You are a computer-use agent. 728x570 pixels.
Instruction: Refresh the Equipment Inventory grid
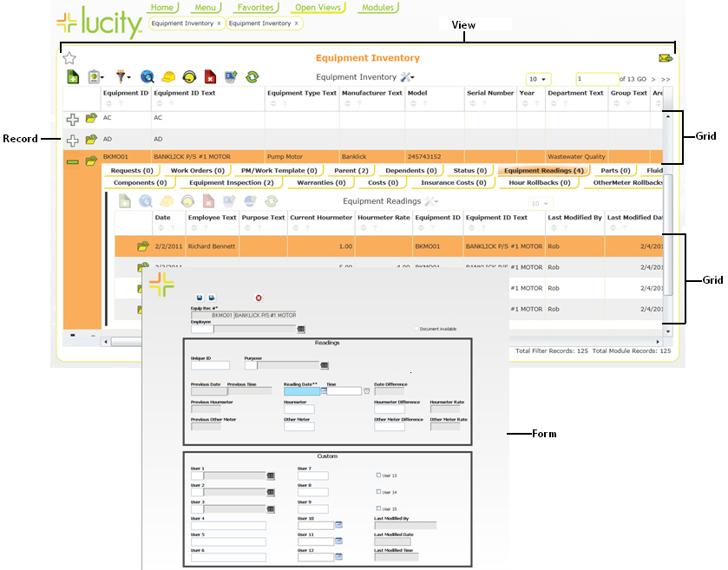click(x=251, y=77)
